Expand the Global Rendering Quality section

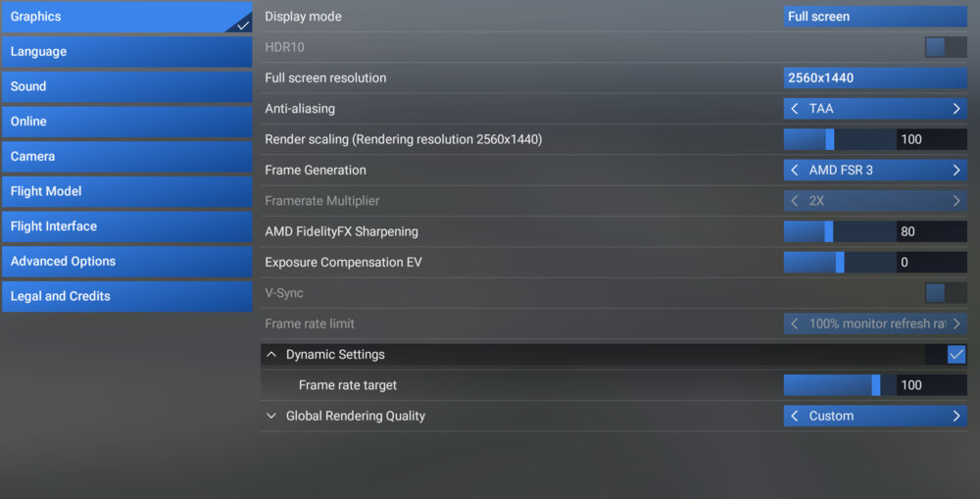tap(271, 416)
